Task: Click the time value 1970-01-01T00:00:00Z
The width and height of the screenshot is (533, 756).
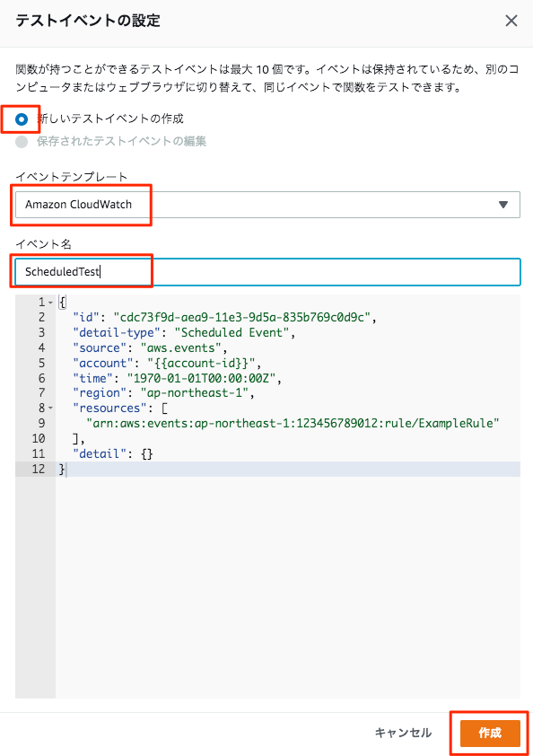Action: pyautogui.click(x=201, y=379)
